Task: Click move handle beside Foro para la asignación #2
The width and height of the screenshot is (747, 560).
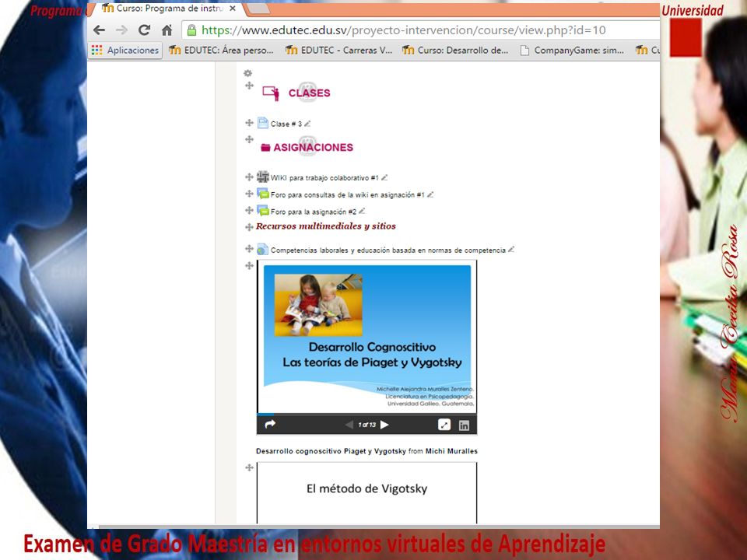Action: click(249, 211)
